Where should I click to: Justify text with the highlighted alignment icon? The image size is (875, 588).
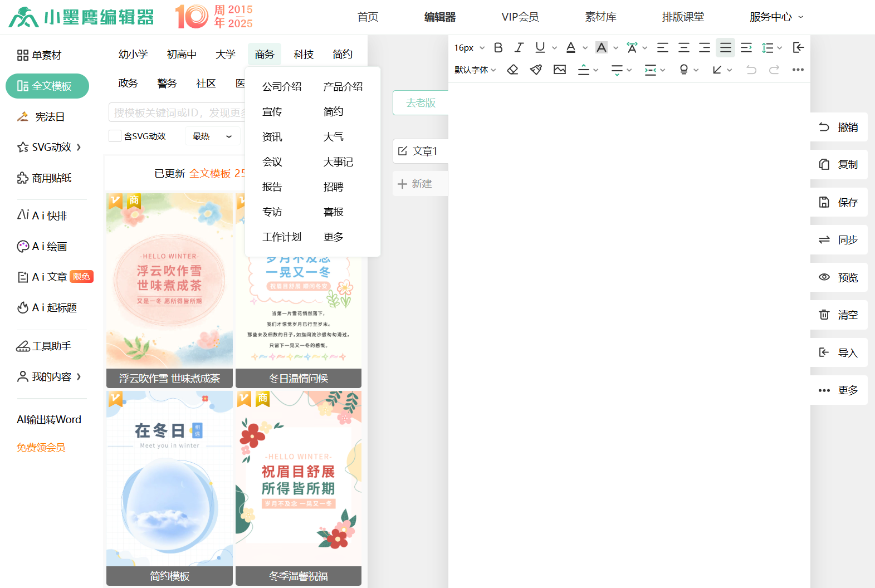coord(725,48)
